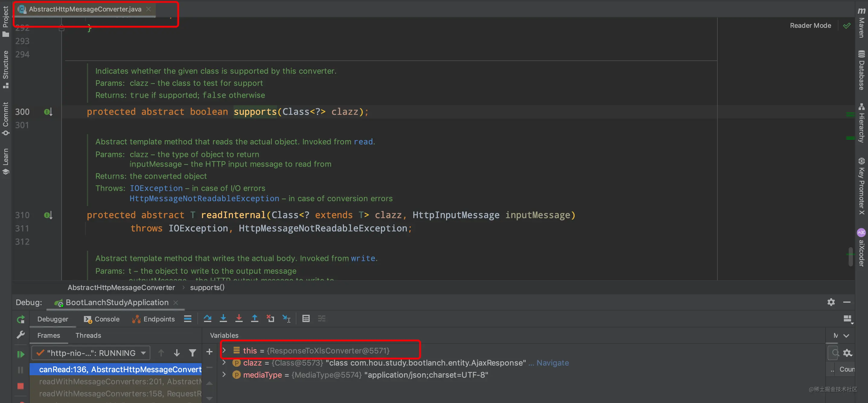
Task: Click the Navigate link beside clazz
Action: click(553, 363)
